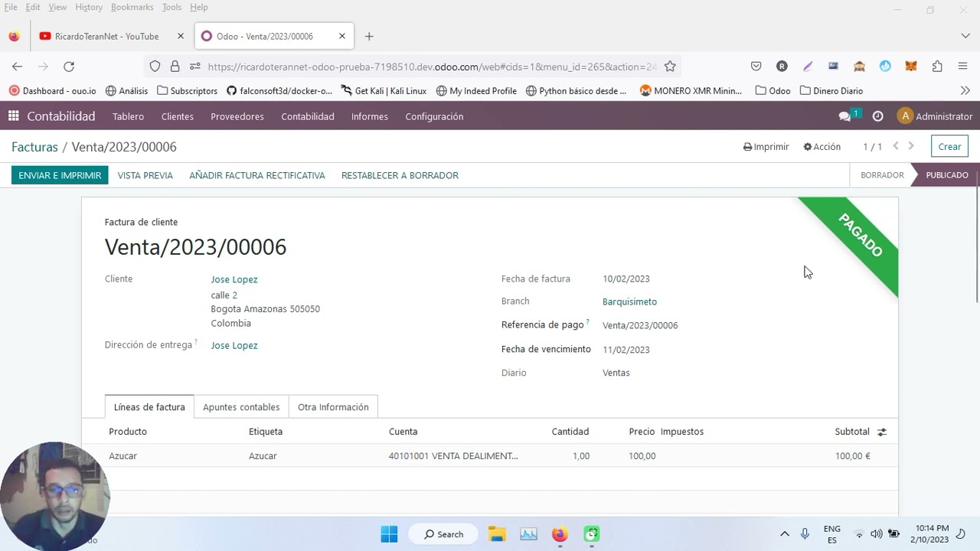Click the browser address bar
980x551 pixels.
[x=433, y=67]
